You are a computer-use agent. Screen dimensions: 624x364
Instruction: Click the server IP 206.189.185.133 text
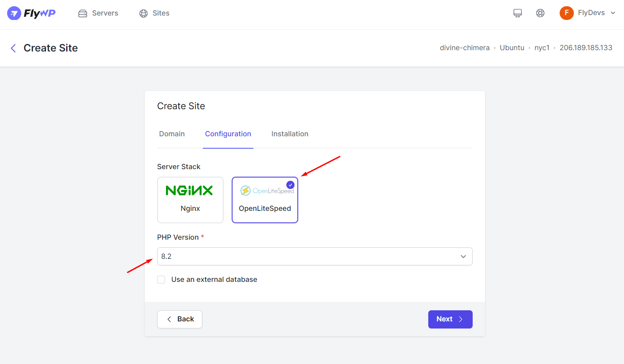point(586,48)
